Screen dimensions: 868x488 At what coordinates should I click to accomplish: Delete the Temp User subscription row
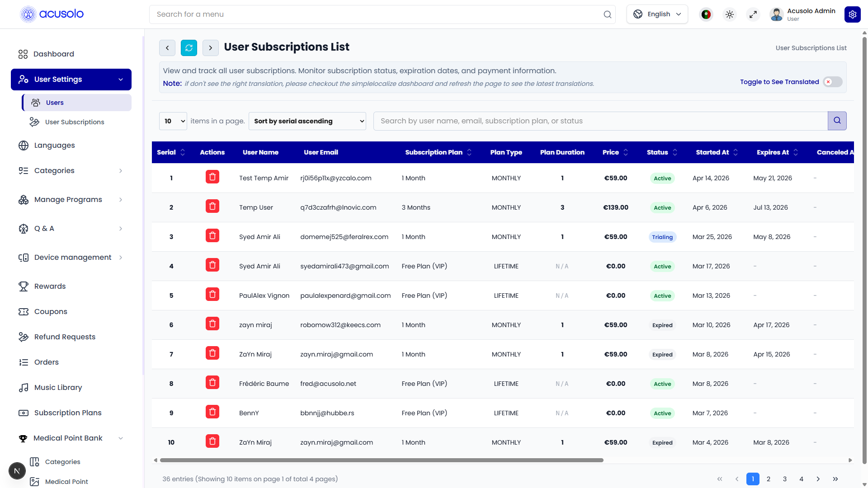pyautogui.click(x=212, y=206)
